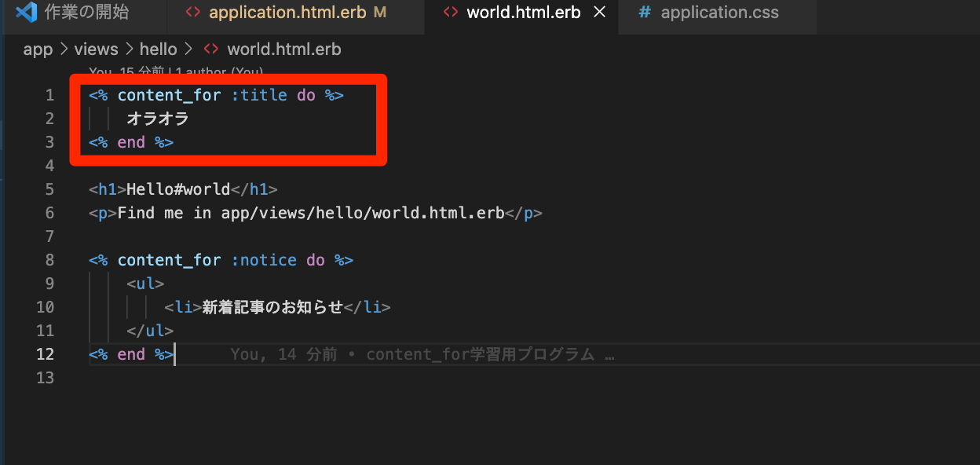Open the app folder breadcrumb dropdown
This screenshot has width=980, height=465.
coord(38,49)
